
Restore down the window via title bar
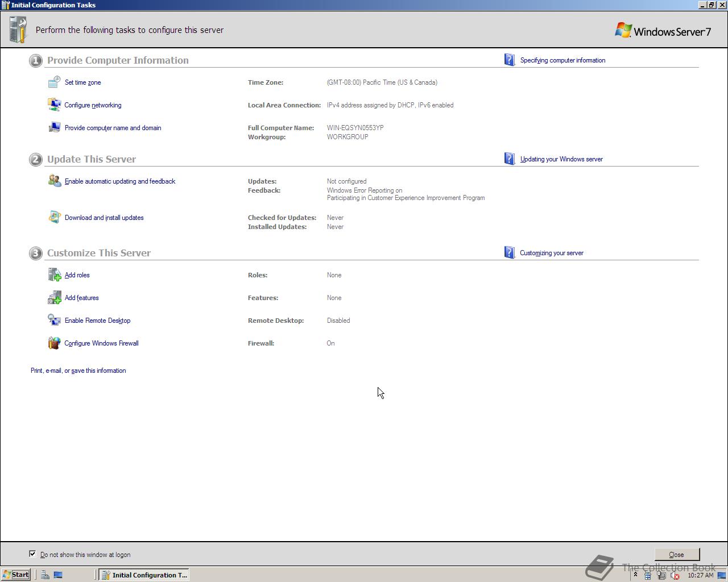[711, 5]
